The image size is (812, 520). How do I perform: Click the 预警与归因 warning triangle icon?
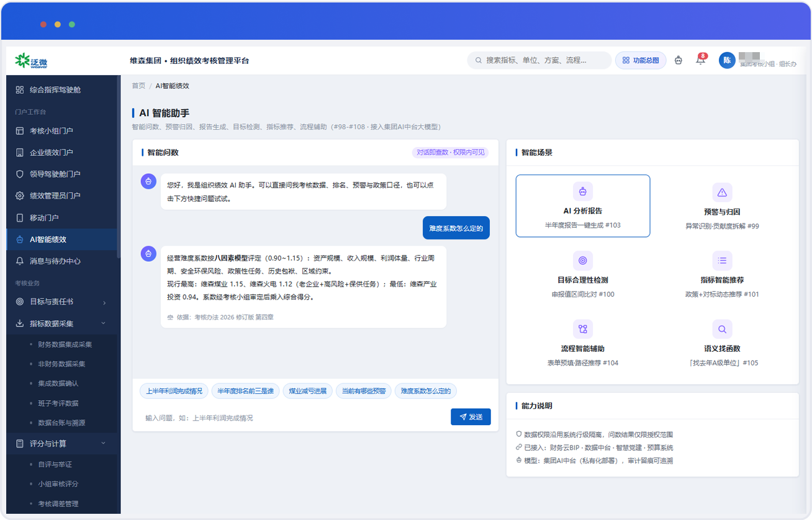coord(722,193)
